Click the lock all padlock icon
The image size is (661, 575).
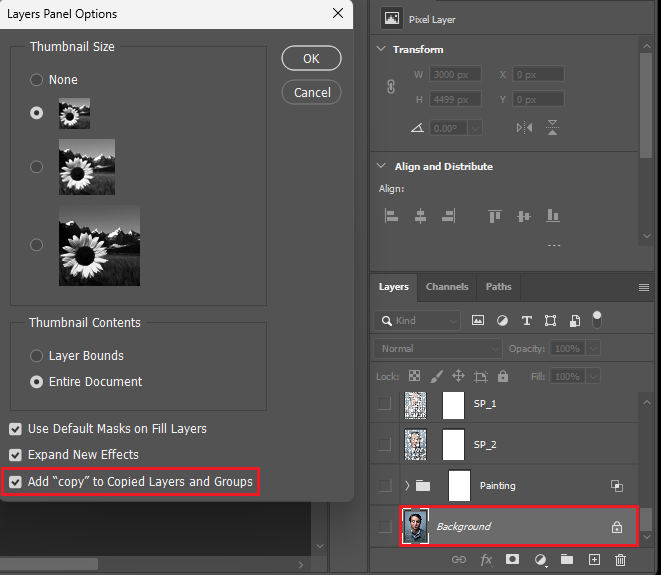pos(503,376)
